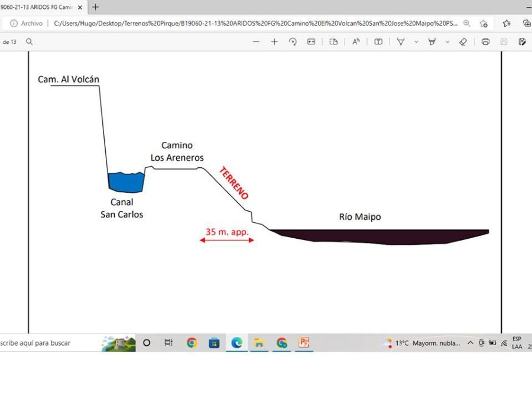Open the page view layout option

coord(333,42)
